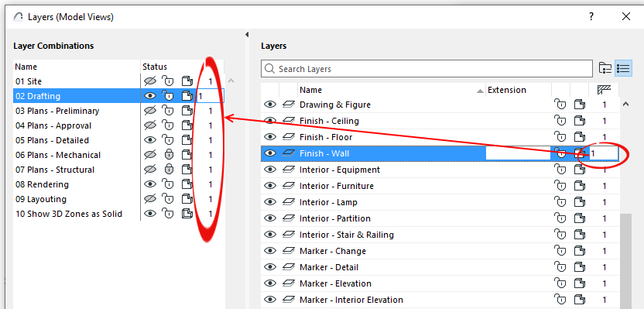
Task: Open the dialog help question mark
Action: 591,16
